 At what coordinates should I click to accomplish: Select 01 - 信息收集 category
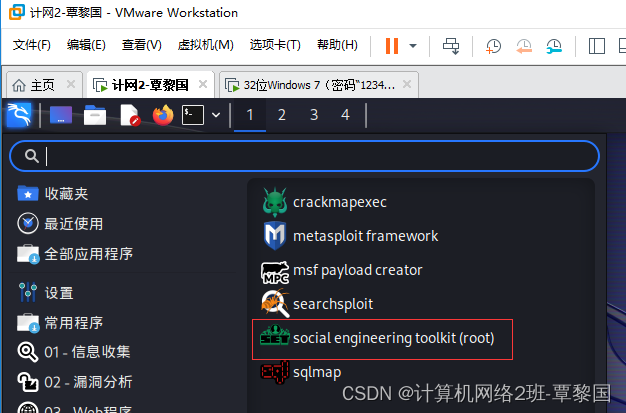tap(74, 352)
